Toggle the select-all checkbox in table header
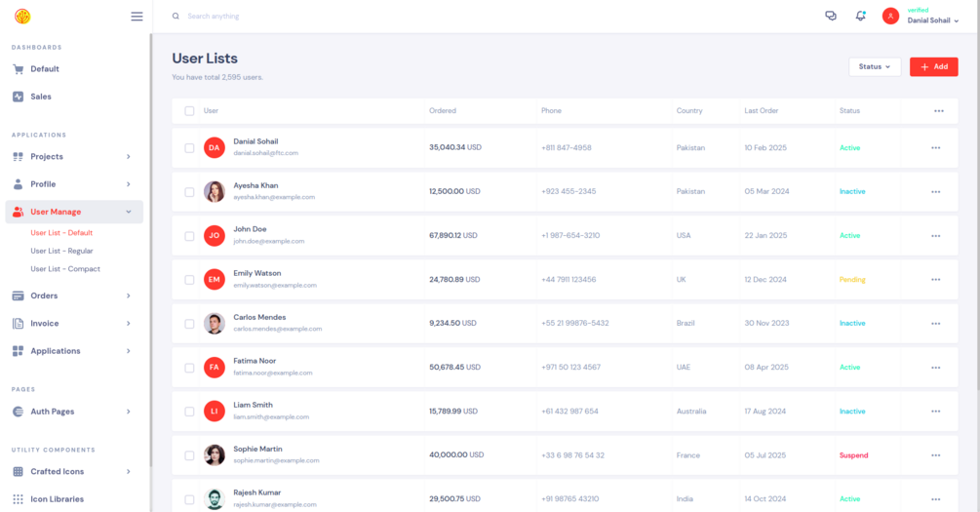The image size is (980, 512). point(189,111)
